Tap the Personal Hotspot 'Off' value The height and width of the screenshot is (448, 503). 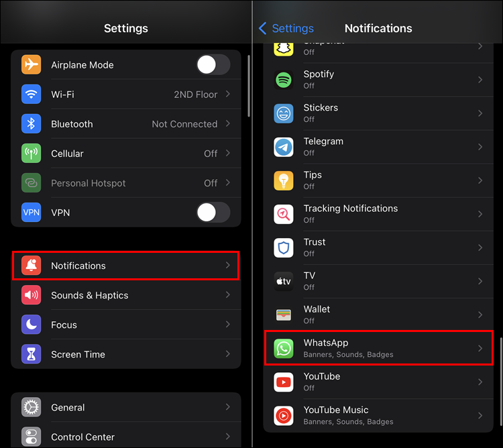211,183
